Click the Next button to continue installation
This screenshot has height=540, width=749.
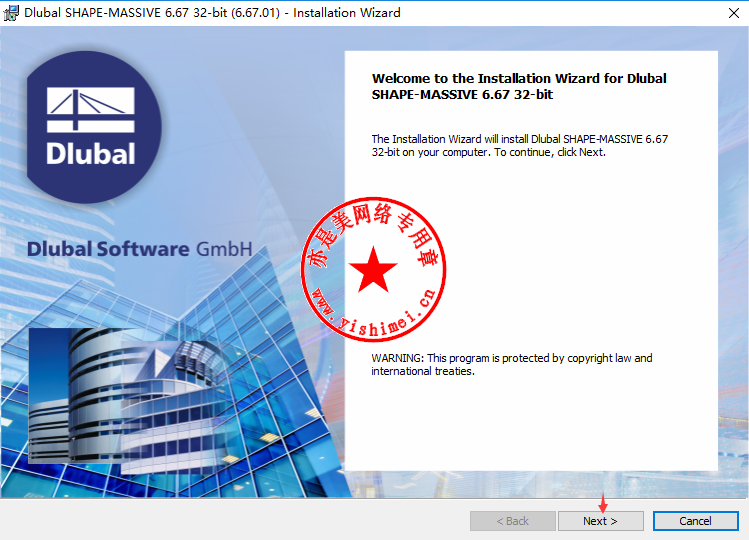[x=600, y=521]
